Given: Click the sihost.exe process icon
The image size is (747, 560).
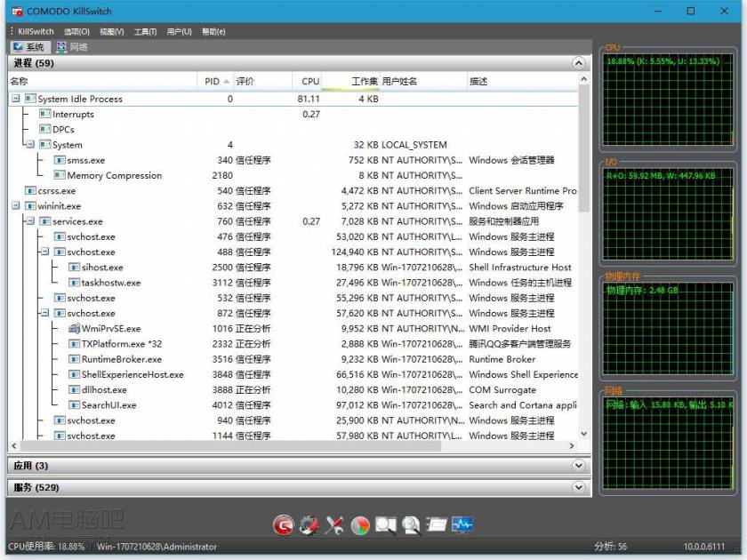Looking at the screenshot, I should pos(74,268).
